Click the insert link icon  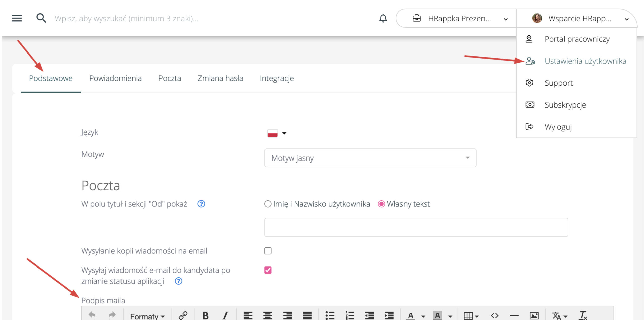(183, 315)
